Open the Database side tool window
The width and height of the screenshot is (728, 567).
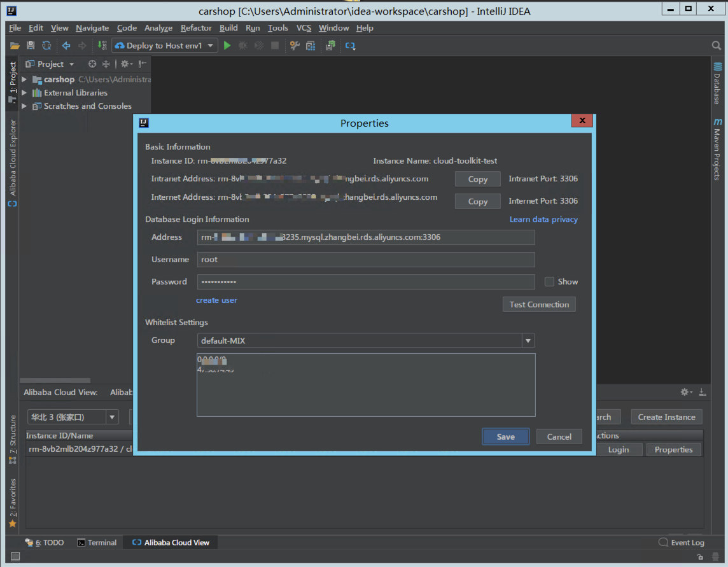click(717, 83)
